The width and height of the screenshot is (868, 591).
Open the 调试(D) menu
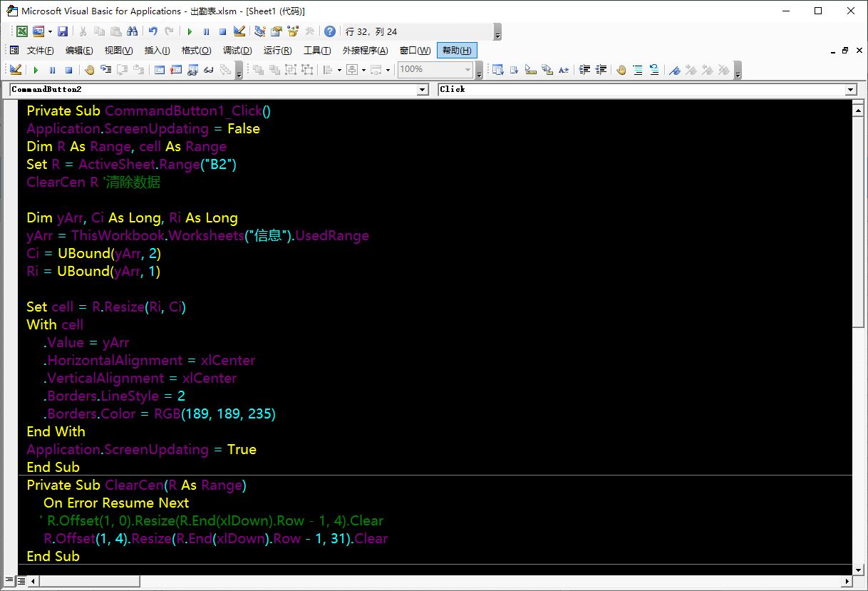point(237,51)
